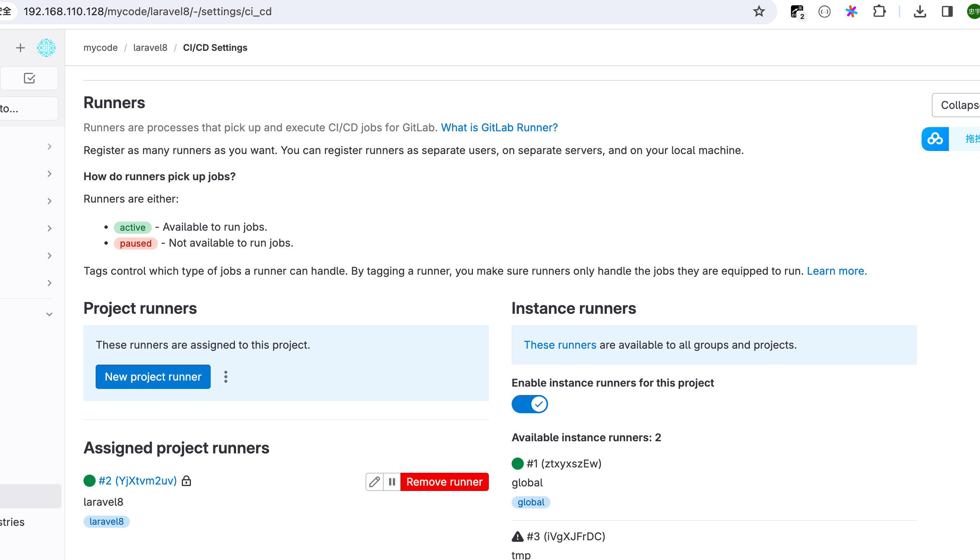Expand the third sidebar chevron section

click(49, 201)
